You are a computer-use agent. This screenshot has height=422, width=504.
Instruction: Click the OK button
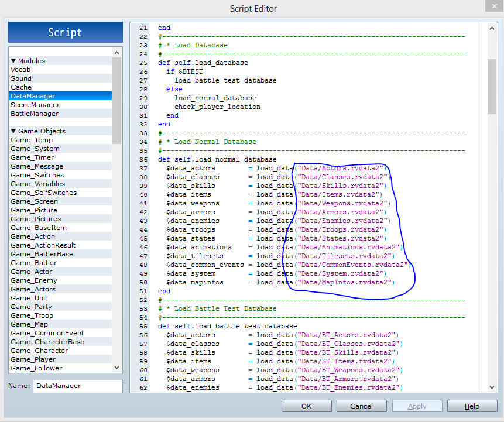tap(306, 406)
